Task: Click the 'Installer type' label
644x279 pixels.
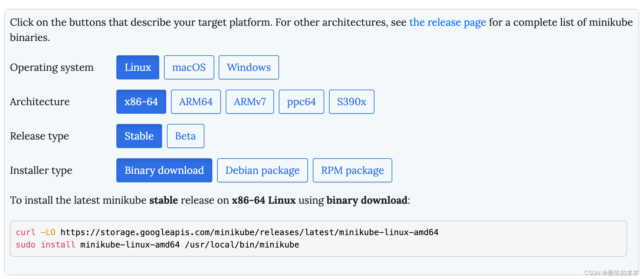Action: 41,170
